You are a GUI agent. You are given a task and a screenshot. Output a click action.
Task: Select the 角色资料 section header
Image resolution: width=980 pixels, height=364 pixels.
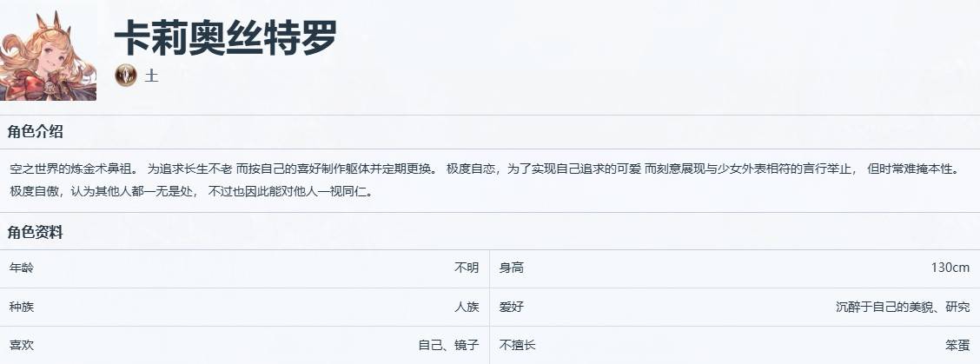coord(35,233)
